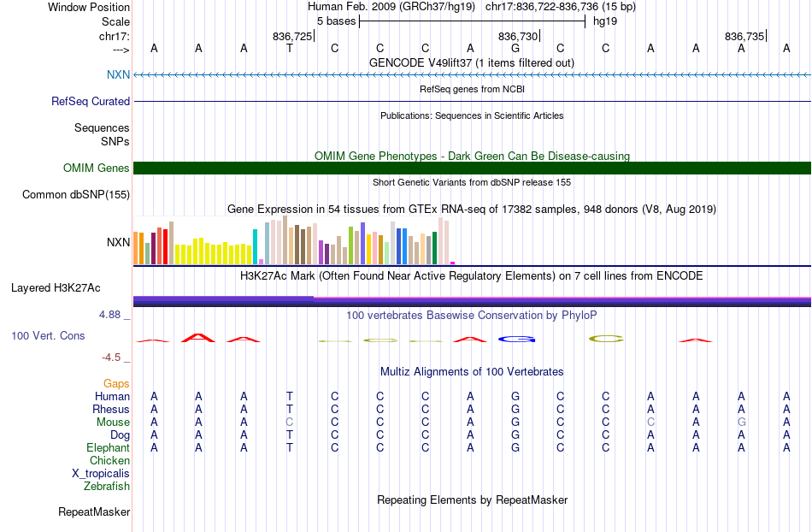Select the Rhesus species label
The height and width of the screenshot is (532, 812).
(x=111, y=409)
